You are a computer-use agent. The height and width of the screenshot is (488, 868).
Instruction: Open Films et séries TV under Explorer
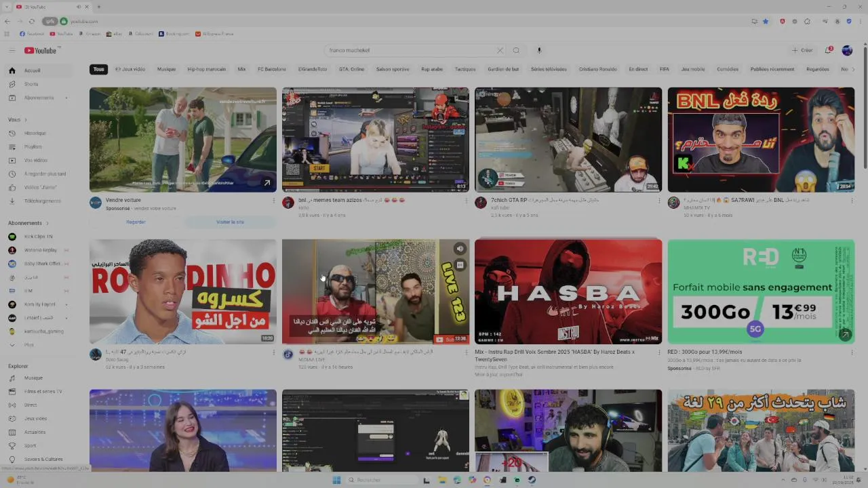click(x=38, y=391)
